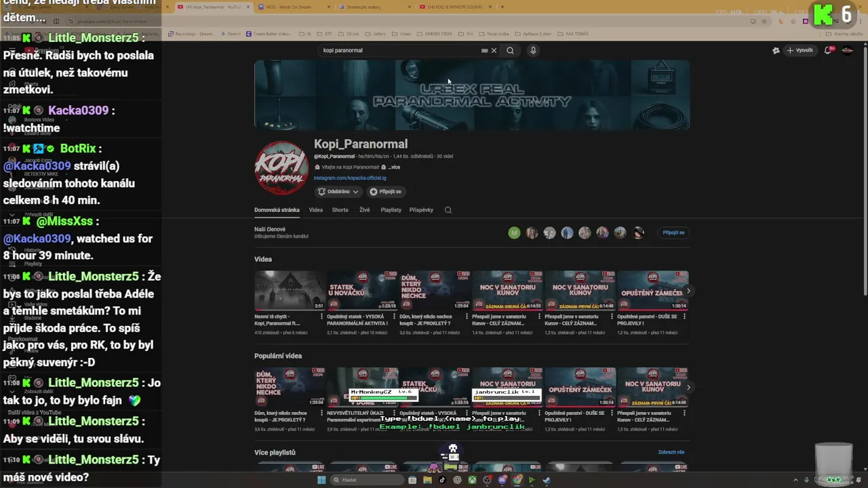Click the icon left of Vytvořit
Screen dimensions: 868x488
click(x=776, y=50)
